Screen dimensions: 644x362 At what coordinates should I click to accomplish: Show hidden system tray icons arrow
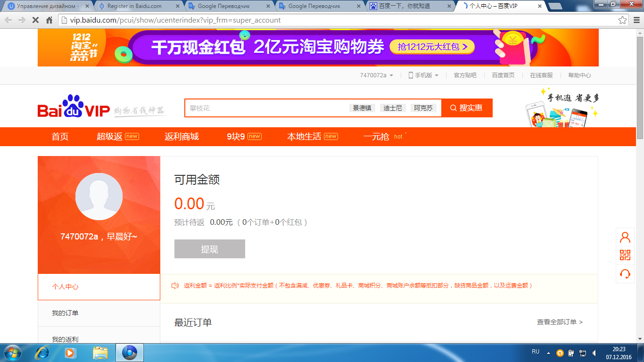tap(548, 353)
